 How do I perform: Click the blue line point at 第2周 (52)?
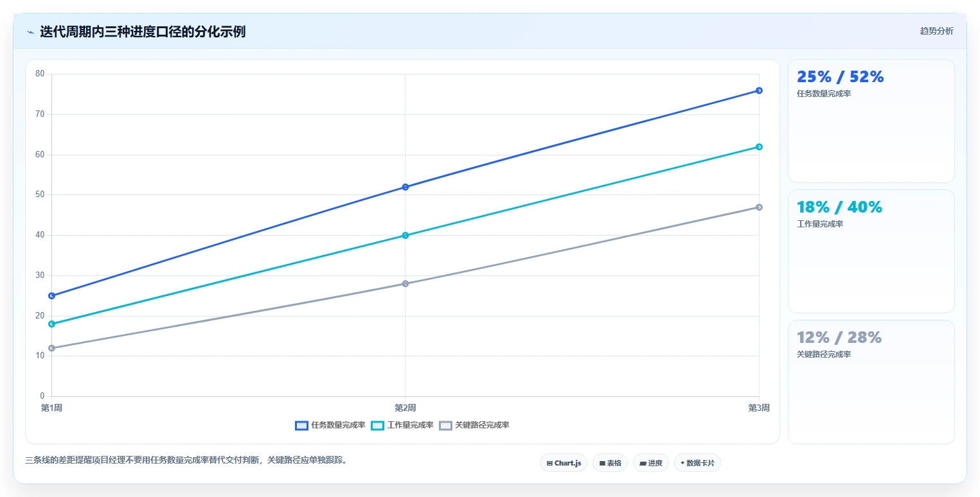tap(405, 187)
